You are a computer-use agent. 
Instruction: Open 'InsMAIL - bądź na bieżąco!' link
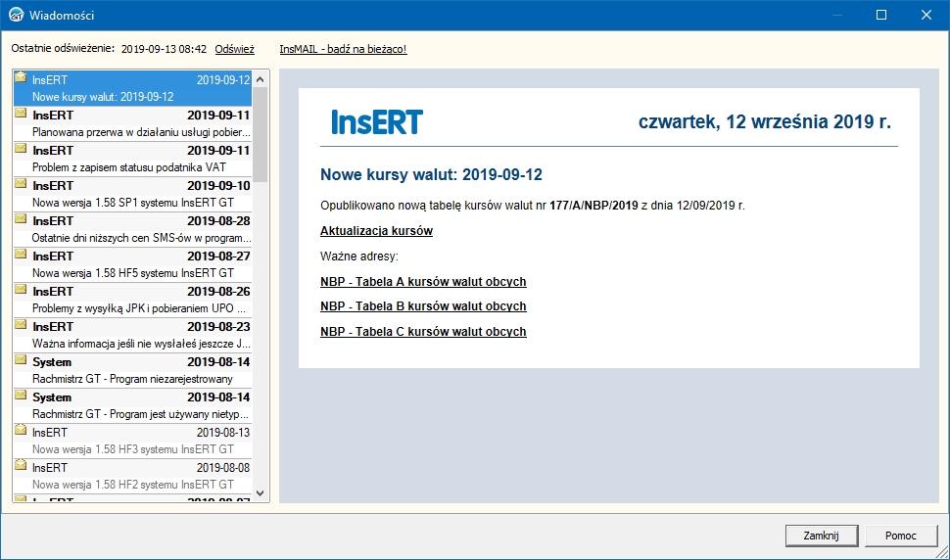[x=343, y=49]
